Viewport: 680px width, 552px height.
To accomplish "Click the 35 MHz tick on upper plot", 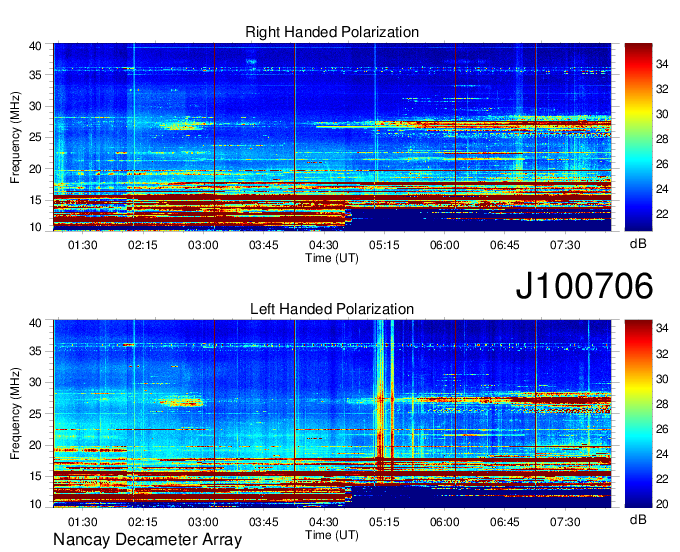I will [x=35, y=75].
